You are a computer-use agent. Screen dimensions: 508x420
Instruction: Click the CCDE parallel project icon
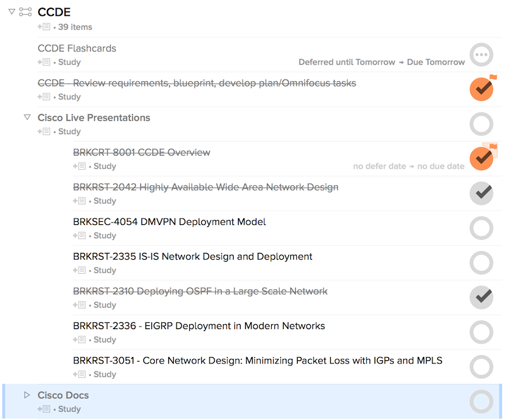click(x=25, y=12)
